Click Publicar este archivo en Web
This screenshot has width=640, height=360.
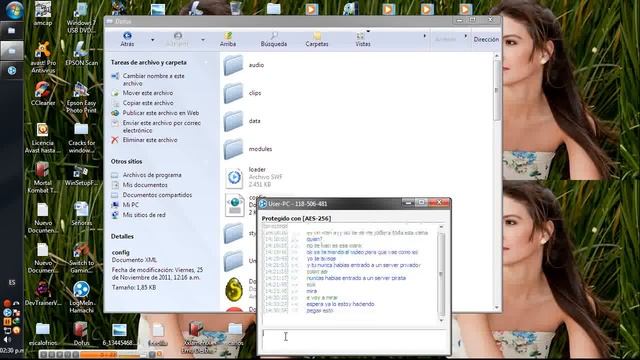coord(161,113)
